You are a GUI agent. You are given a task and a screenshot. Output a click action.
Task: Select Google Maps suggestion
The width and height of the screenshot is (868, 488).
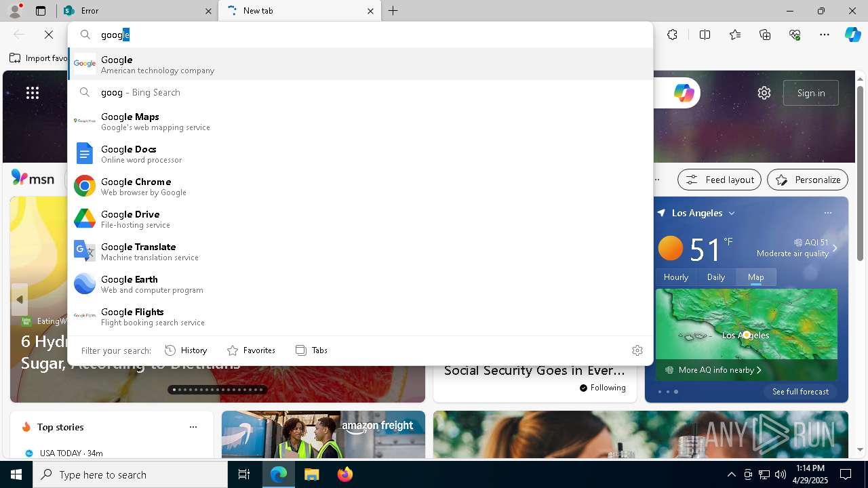(360, 121)
